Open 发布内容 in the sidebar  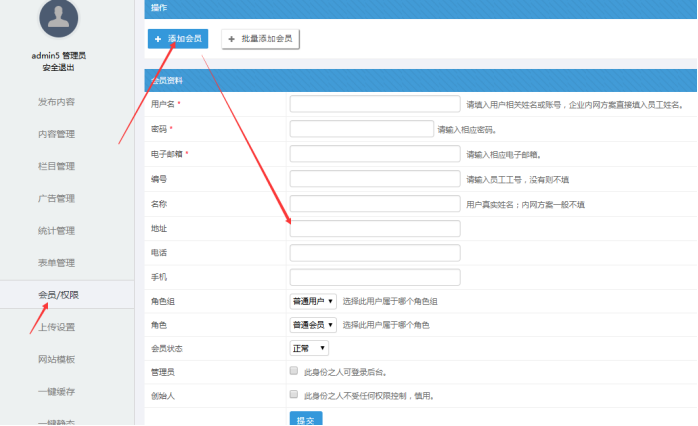click(56, 102)
